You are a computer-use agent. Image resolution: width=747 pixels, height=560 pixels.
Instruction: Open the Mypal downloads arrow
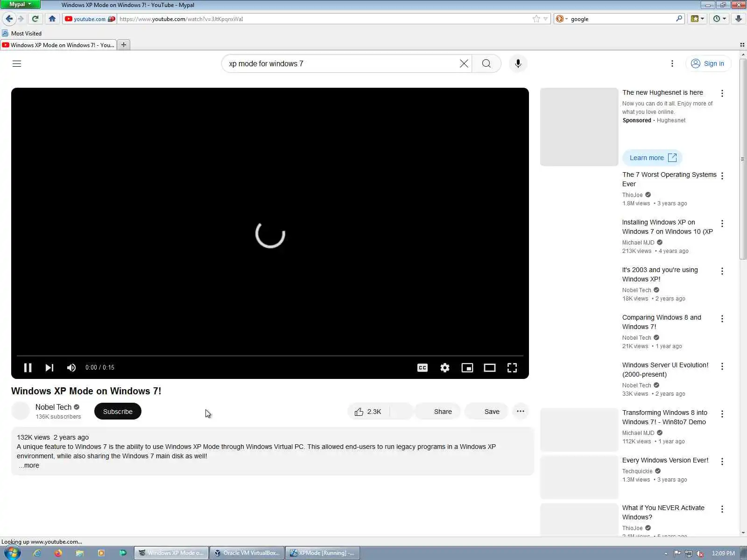[738, 19]
